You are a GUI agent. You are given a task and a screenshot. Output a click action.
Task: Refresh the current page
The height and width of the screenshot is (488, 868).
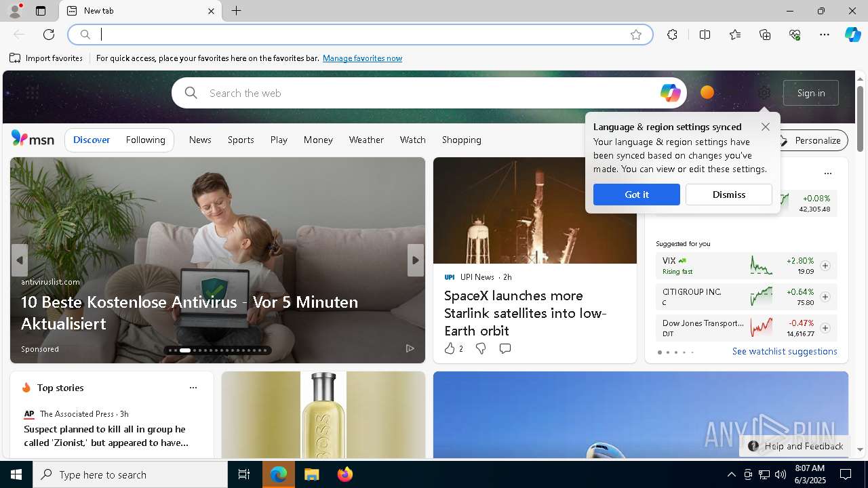49,35
